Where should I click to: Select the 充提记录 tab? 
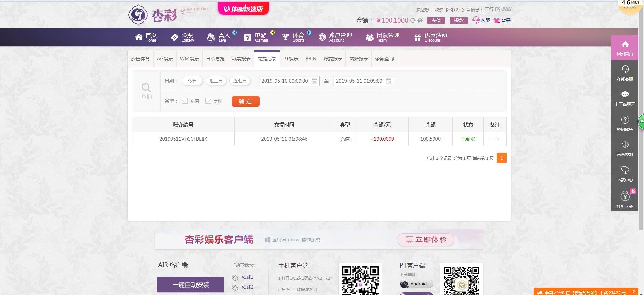[267, 59]
